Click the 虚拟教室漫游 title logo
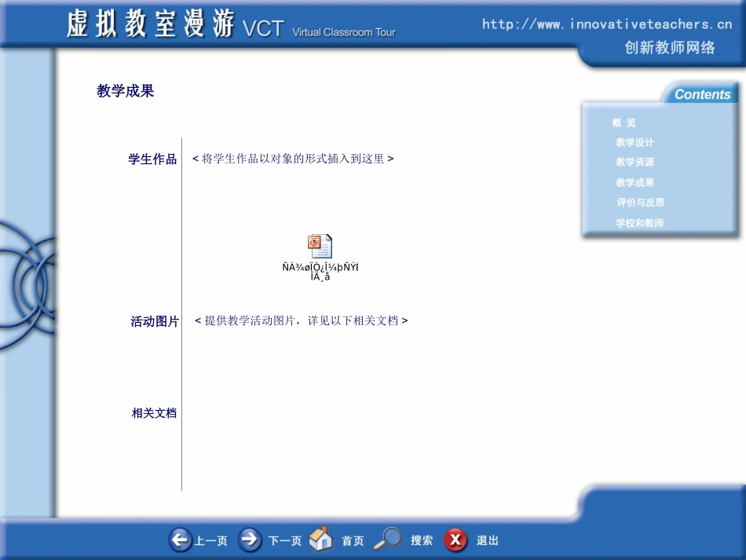The image size is (746, 560). (150, 24)
